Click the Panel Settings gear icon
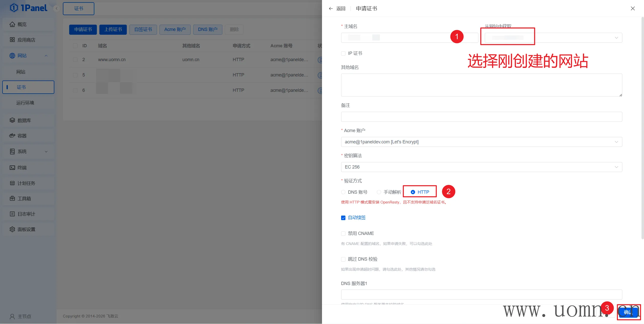The width and height of the screenshot is (644, 324). point(12,229)
